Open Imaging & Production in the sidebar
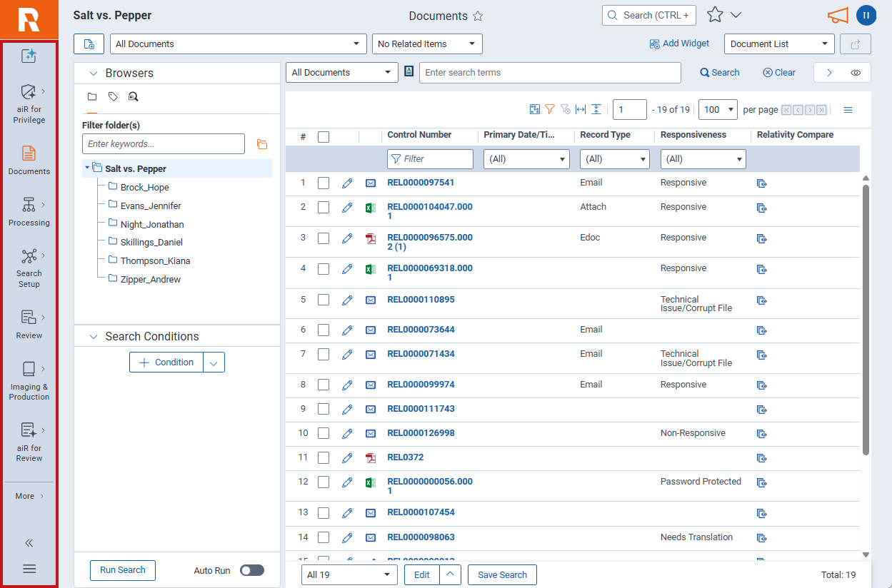The image size is (892, 588). point(29,381)
